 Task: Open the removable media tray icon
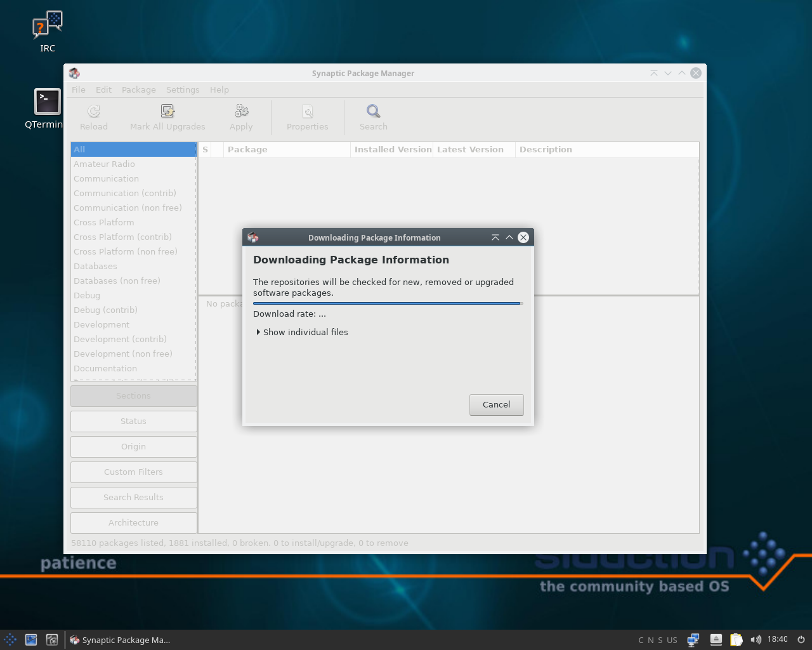pos(716,640)
